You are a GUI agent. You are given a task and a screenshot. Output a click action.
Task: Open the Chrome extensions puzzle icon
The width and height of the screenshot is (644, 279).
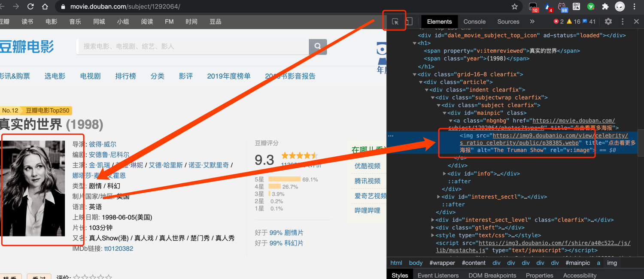coord(605,6)
